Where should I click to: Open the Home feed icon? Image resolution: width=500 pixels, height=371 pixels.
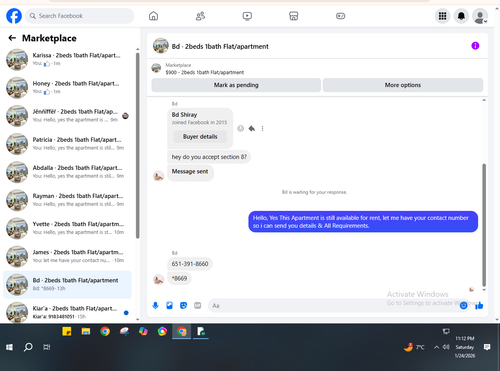(x=153, y=16)
